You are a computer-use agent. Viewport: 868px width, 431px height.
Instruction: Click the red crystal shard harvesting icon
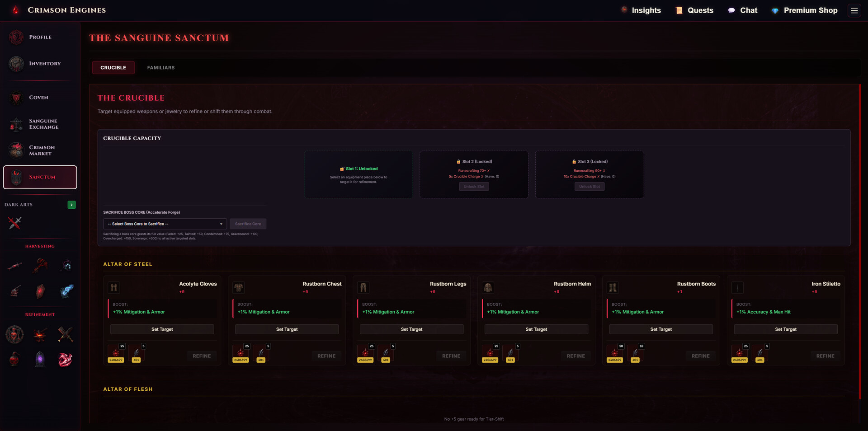[x=40, y=291]
